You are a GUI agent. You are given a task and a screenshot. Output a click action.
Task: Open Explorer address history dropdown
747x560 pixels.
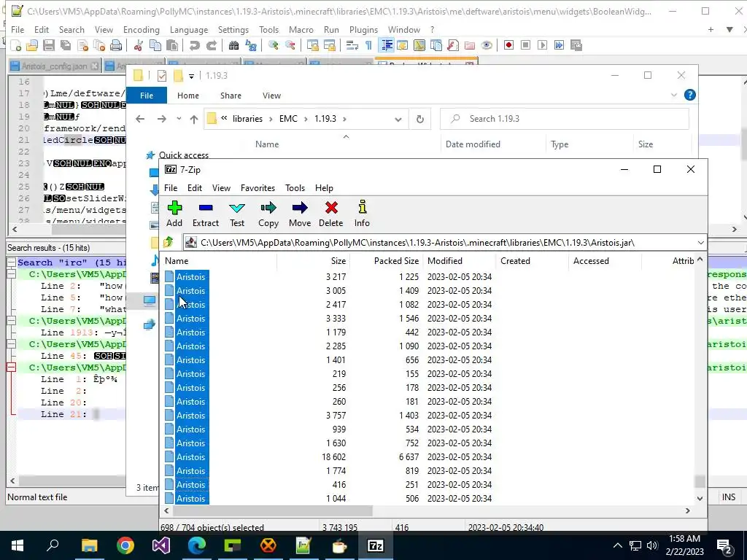pyautogui.click(x=398, y=119)
